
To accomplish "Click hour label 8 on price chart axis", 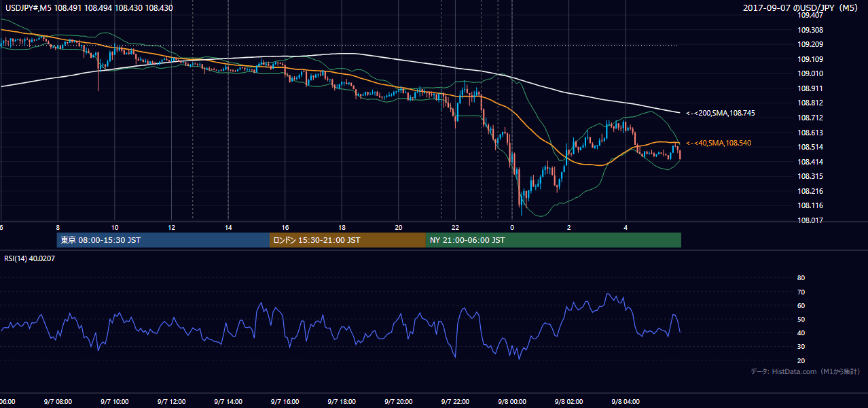I will [x=58, y=228].
